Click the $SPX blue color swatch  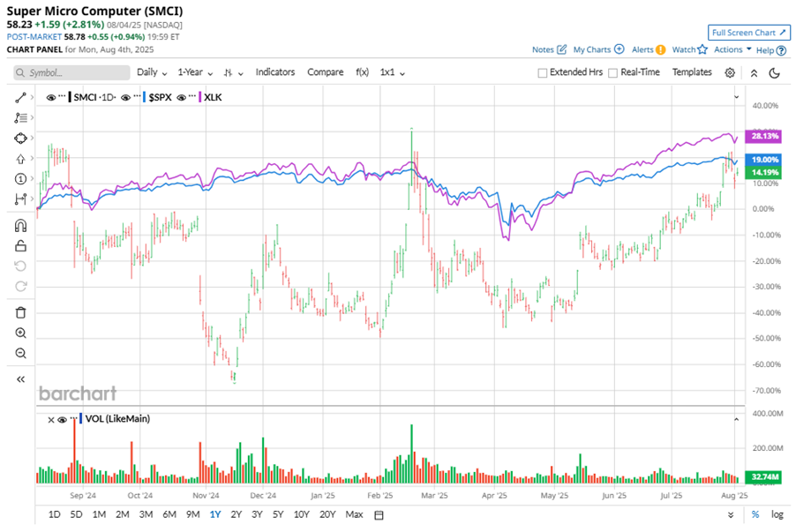144,97
